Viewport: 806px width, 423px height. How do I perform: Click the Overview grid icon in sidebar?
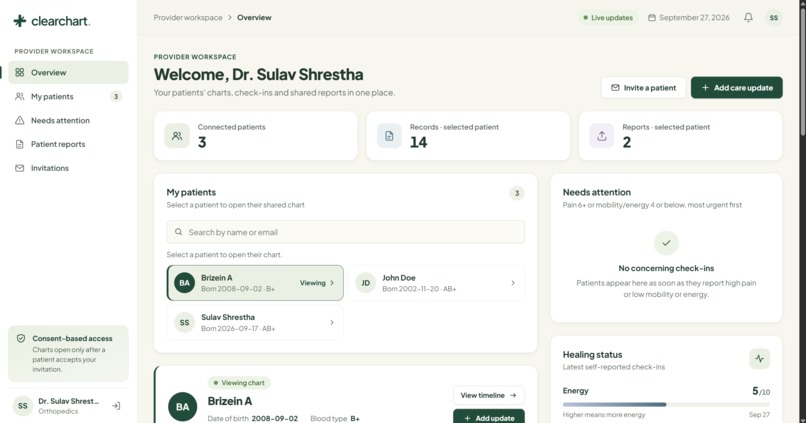[x=20, y=72]
